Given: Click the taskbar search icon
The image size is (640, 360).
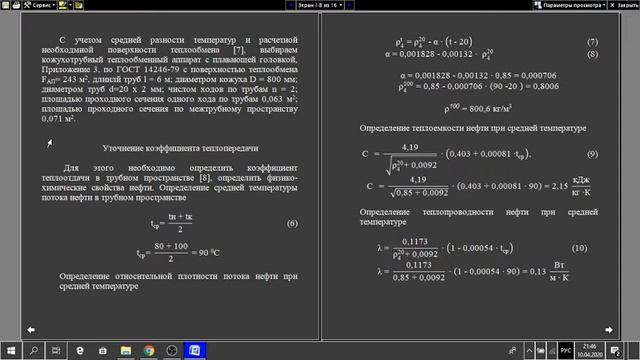Looking at the screenshot, I should click(x=34, y=350).
